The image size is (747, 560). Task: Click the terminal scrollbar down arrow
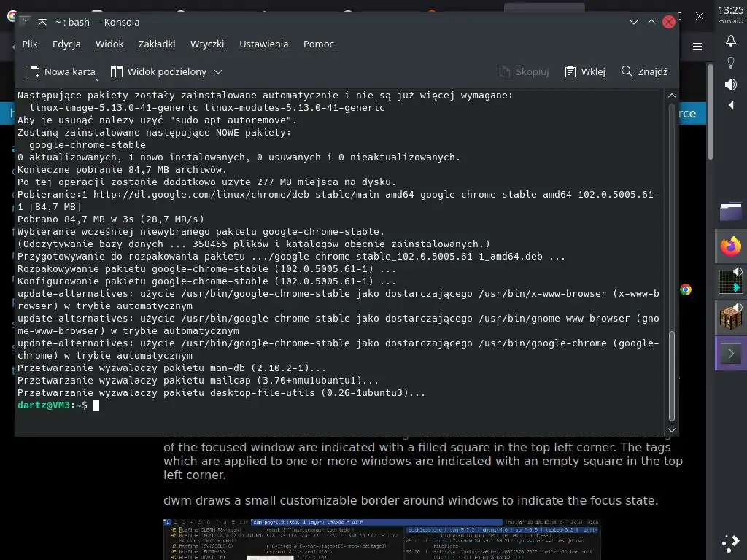coord(672,430)
